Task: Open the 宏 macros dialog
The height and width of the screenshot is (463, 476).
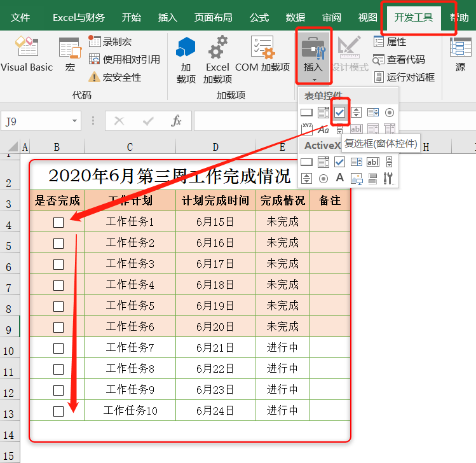Action: (x=70, y=54)
